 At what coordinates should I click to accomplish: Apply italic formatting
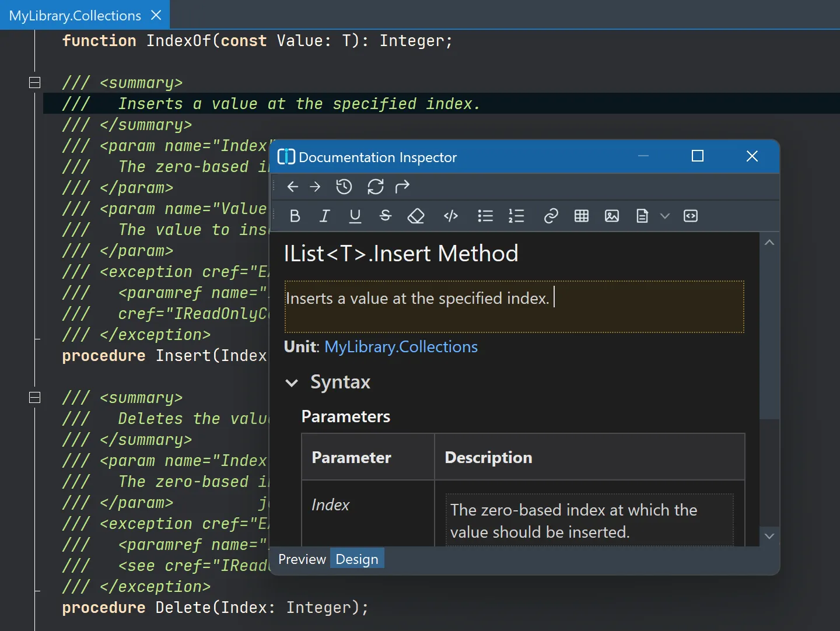click(x=324, y=216)
